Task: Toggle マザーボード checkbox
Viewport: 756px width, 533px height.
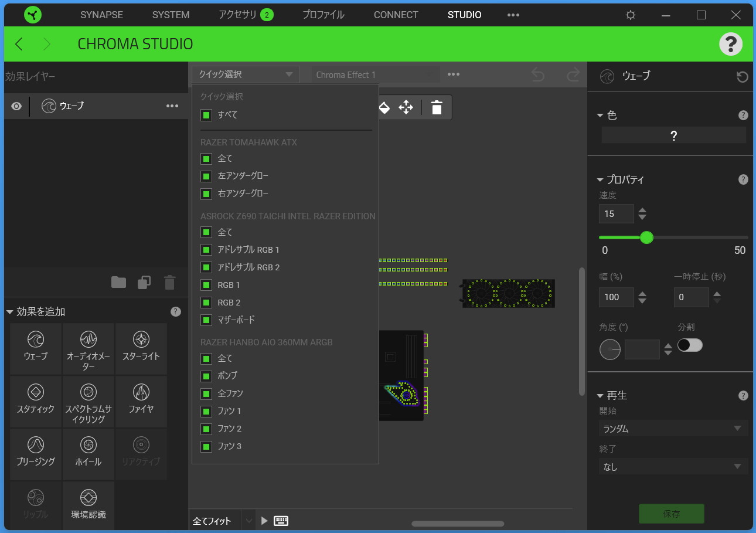Action: 206,320
